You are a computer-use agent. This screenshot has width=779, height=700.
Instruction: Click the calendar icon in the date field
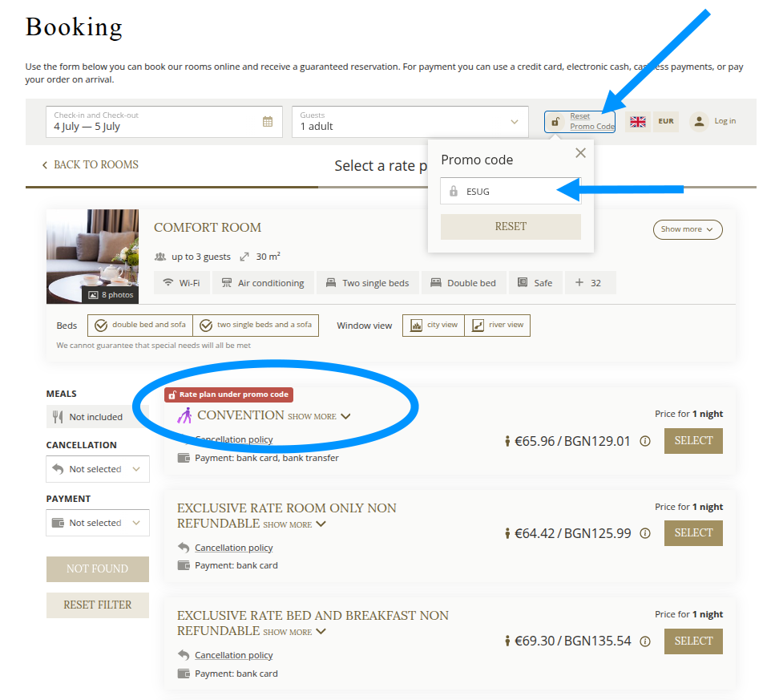pyautogui.click(x=268, y=122)
